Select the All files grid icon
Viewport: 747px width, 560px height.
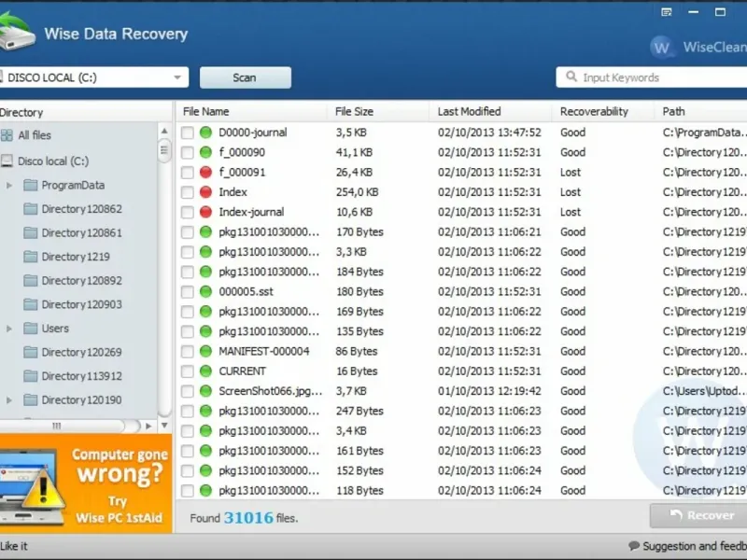[x=7, y=135]
